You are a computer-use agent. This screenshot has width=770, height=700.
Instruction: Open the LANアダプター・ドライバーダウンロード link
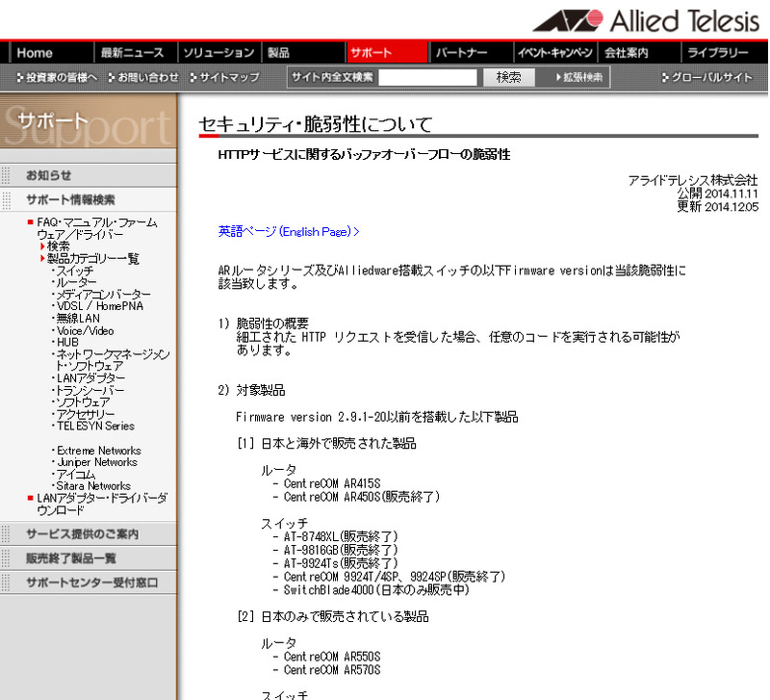101,504
